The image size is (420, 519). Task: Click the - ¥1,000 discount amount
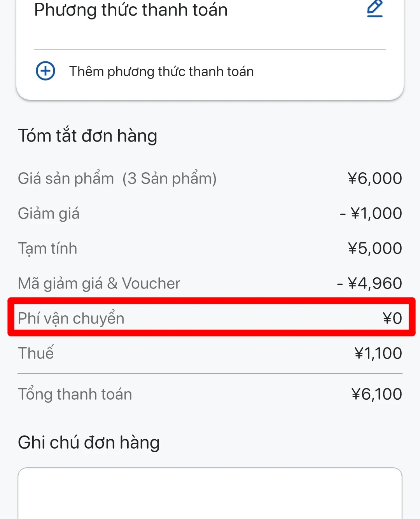coord(371,213)
